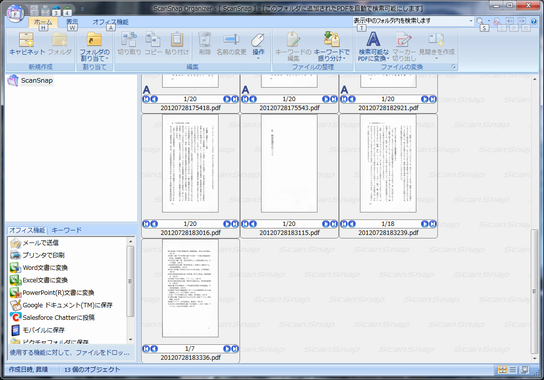Switch to thumbnail view in status bar
The width and height of the screenshot is (544, 380).
[502, 370]
